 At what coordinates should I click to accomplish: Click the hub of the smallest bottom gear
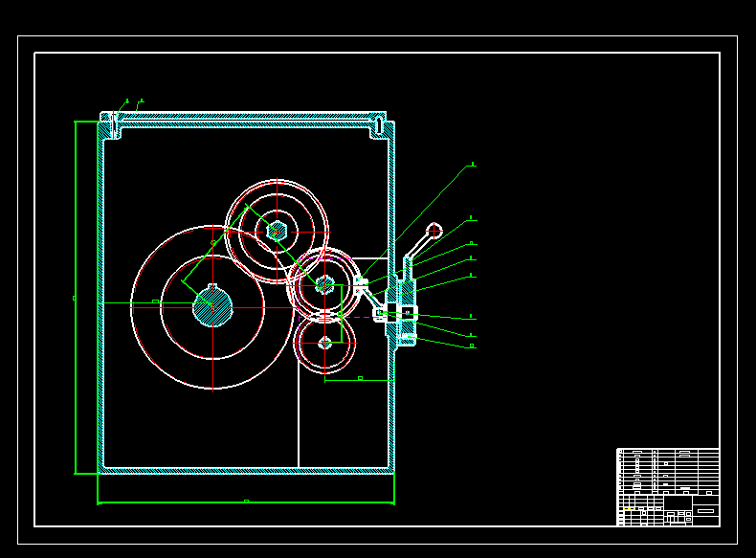(x=325, y=344)
